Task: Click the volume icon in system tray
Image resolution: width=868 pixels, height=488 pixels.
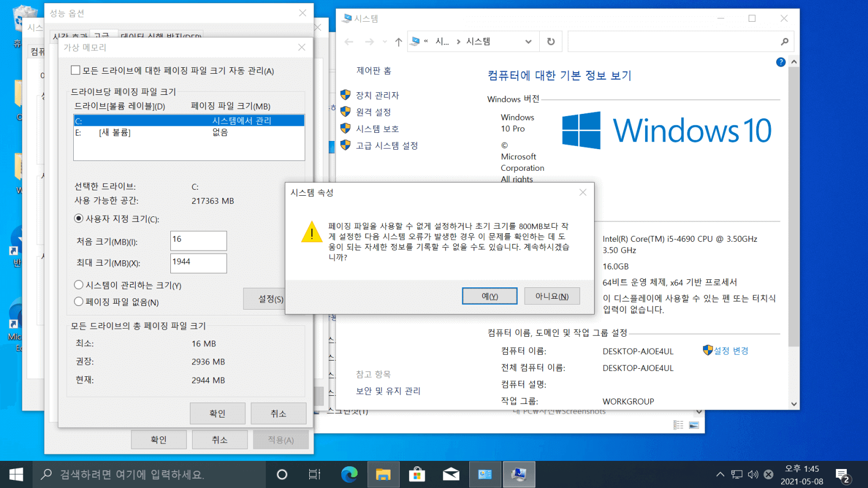Action: (x=753, y=474)
